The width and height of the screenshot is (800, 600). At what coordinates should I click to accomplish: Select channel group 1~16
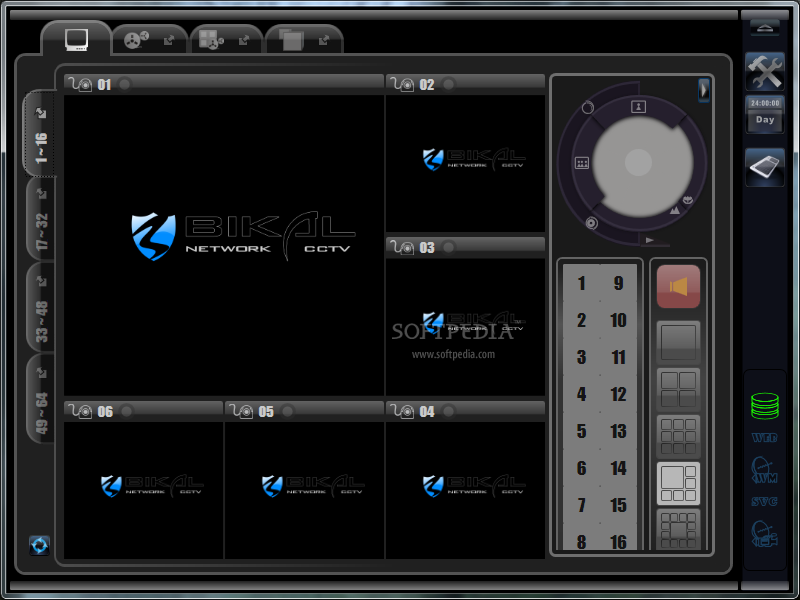tap(41, 134)
